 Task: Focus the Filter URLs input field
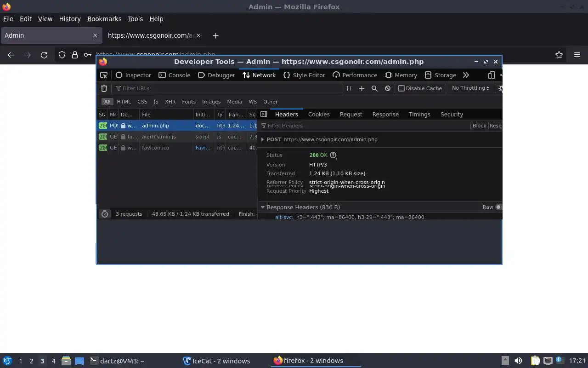tap(227, 88)
